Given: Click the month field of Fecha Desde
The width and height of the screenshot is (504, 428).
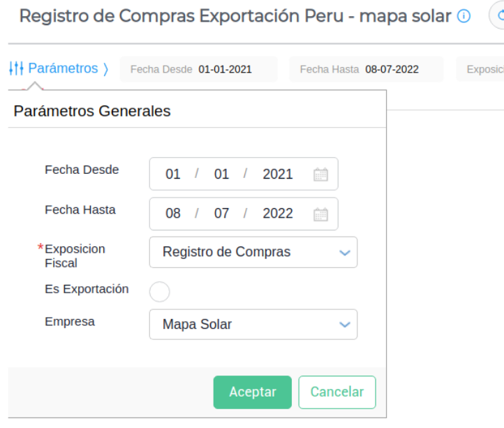Looking at the screenshot, I should click(221, 175).
